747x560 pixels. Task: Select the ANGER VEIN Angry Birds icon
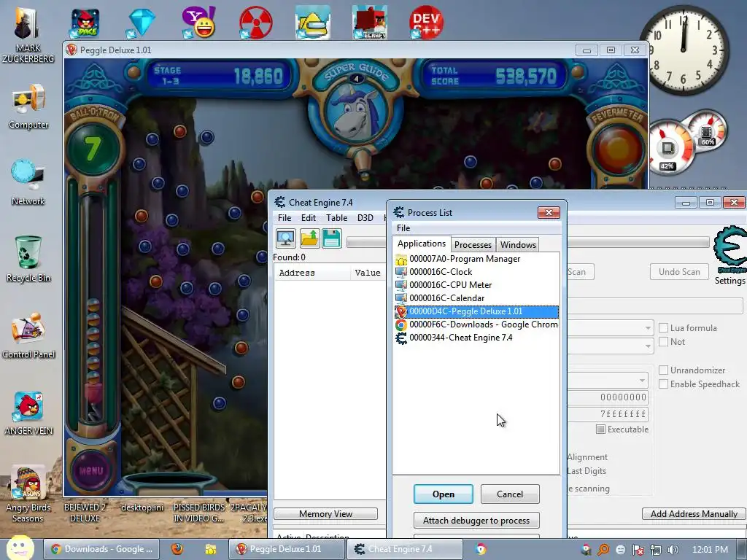28,413
